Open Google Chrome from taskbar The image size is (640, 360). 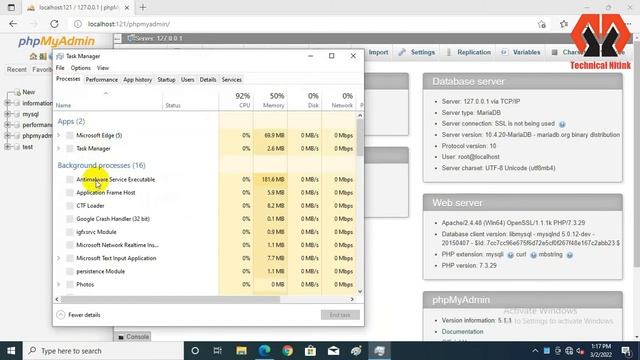[x=287, y=351]
